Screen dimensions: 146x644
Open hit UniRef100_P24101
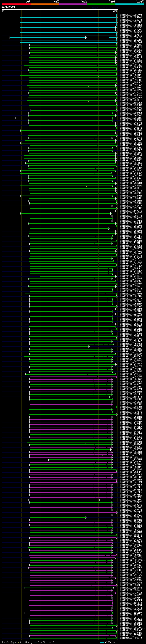[x=131, y=17]
